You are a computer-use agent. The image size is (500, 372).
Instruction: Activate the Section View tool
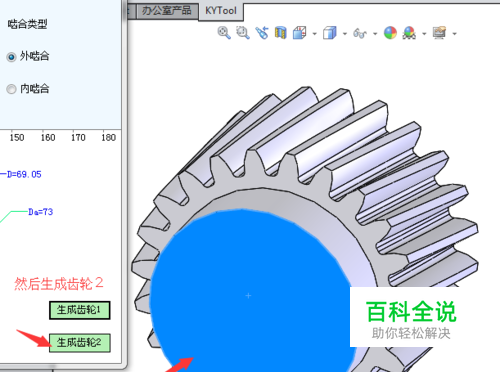pyautogui.click(x=281, y=33)
